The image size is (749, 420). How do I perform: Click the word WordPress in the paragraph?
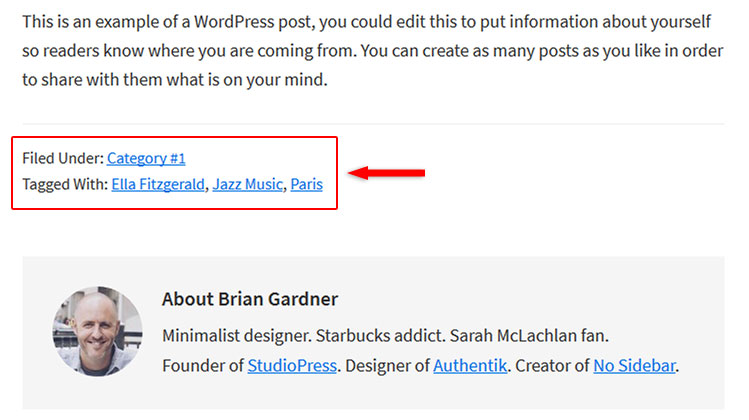234,22
